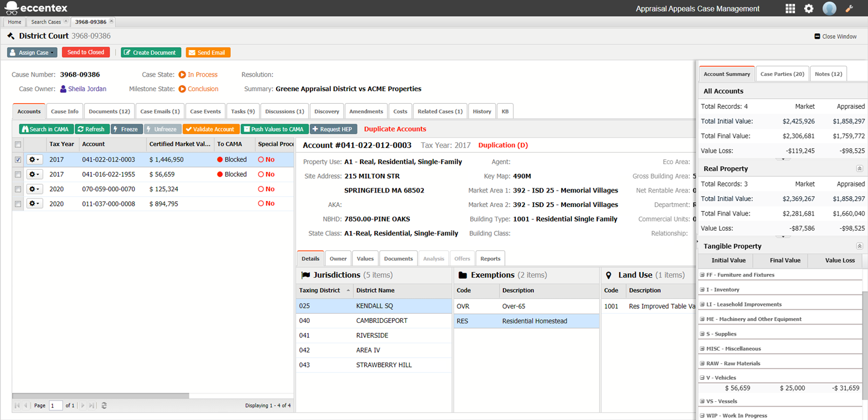Click the accounts grid horizontal scrollbar
868x420 pixels.
[101, 396]
